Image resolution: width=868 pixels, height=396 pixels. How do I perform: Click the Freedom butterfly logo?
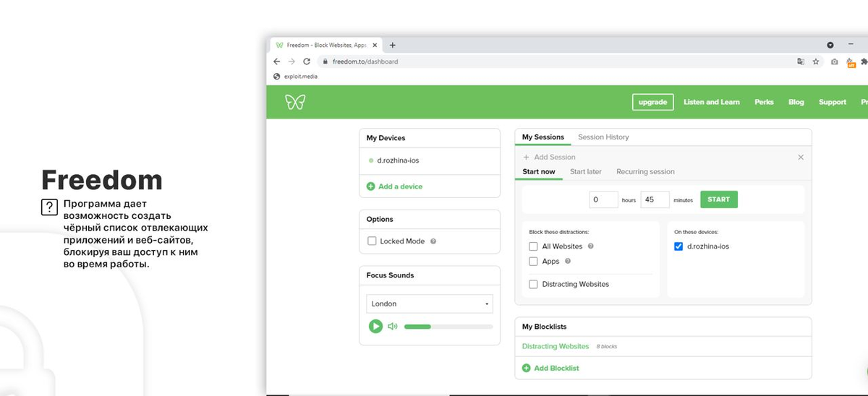pyautogui.click(x=295, y=102)
